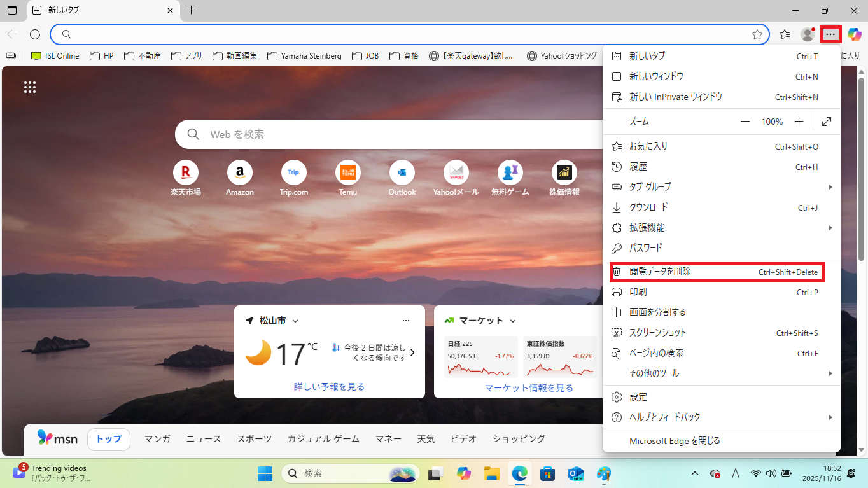Click the refresh page button
Screen dimensions: 868x488
click(x=35, y=34)
